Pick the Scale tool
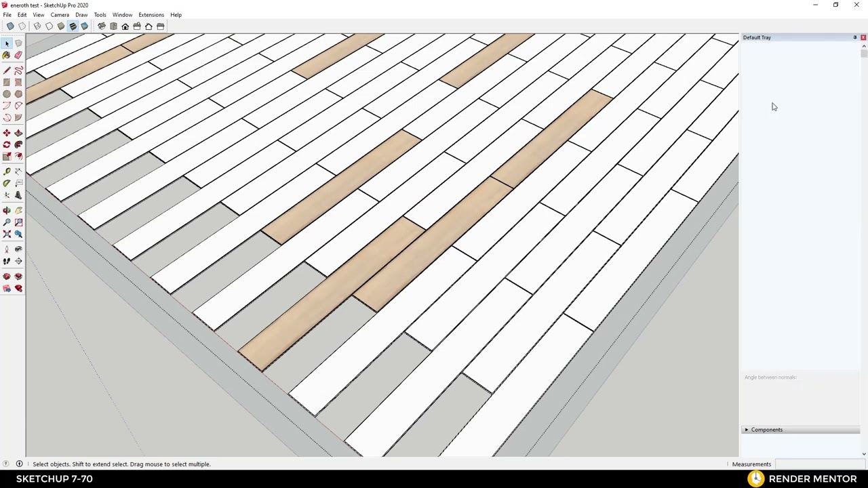Image resolution: width=868 pixels, height=488 pixels. [x=7, y=157]
